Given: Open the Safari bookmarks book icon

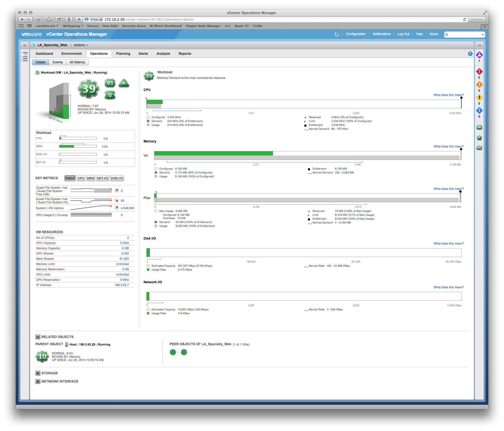Looking at the screenshot, I should tap(21, 26).
